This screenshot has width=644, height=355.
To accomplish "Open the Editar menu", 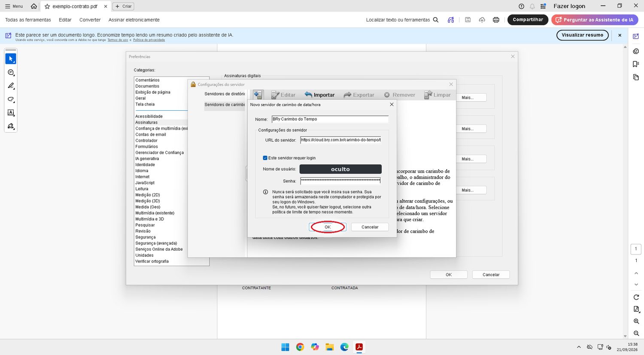I will point(65,20).
